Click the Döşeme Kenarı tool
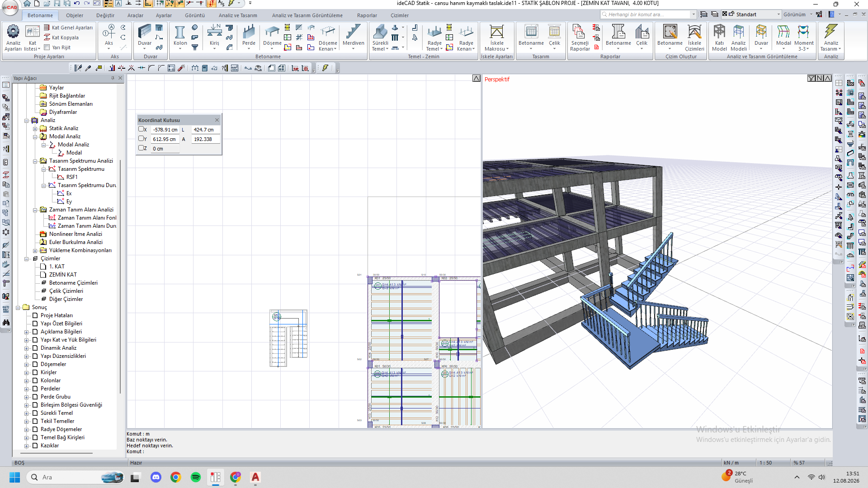Viewport: 868px width, 488px height. [328, 38]
